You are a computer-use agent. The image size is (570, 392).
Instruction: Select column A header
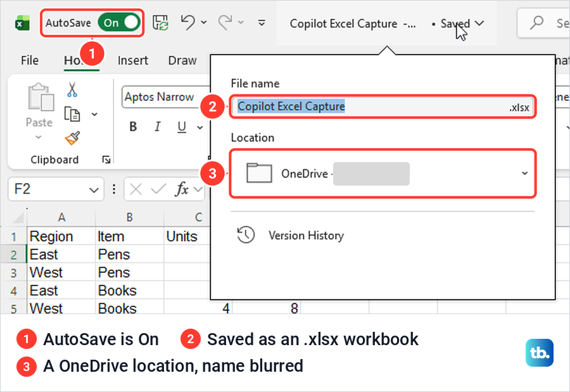click(61, 217)
